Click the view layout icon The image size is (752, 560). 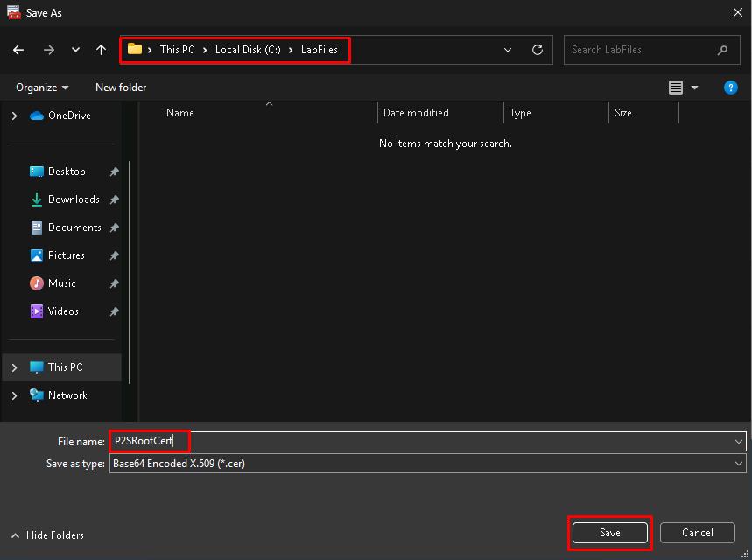[676, 87]
